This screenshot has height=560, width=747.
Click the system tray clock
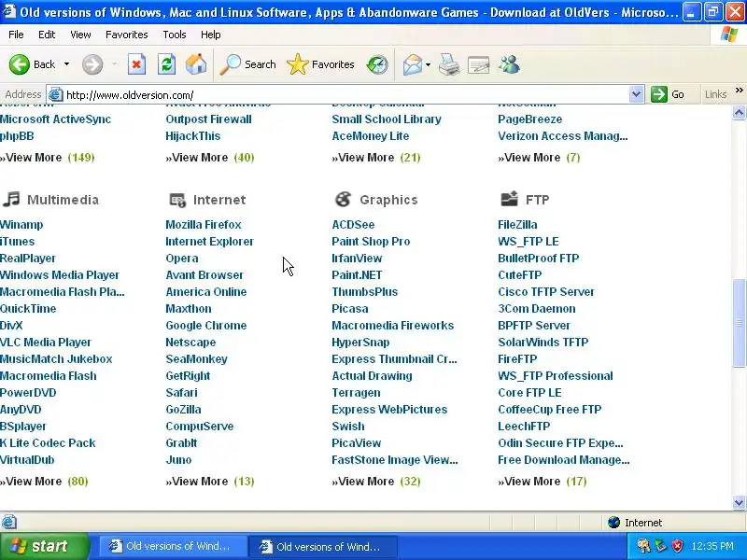(712, 546)
